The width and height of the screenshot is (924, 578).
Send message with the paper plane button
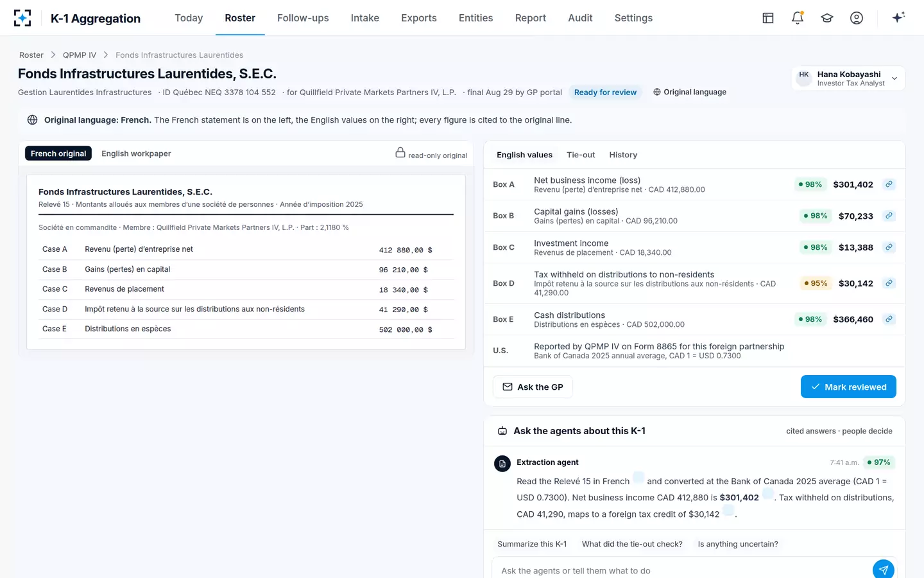[x=884, y=570]
